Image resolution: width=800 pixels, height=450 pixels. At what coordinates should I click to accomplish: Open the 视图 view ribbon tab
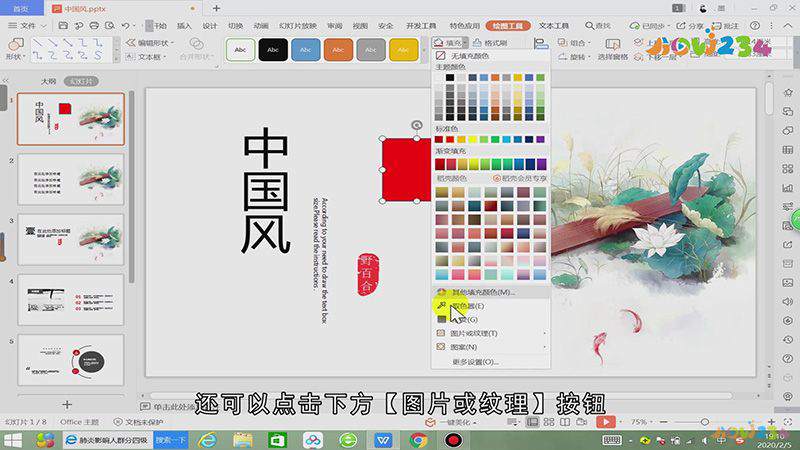click(360, 26)
